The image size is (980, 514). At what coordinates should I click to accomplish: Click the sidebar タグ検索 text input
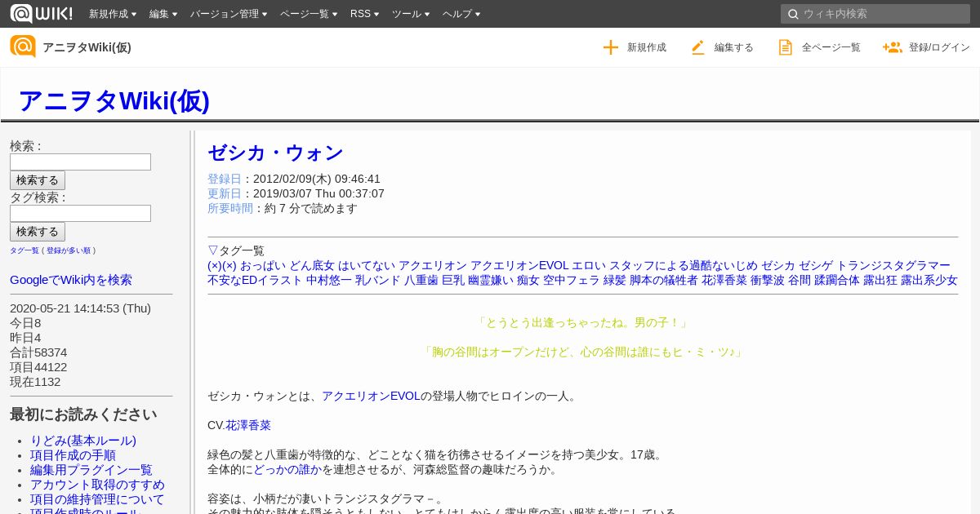(80, 213)
